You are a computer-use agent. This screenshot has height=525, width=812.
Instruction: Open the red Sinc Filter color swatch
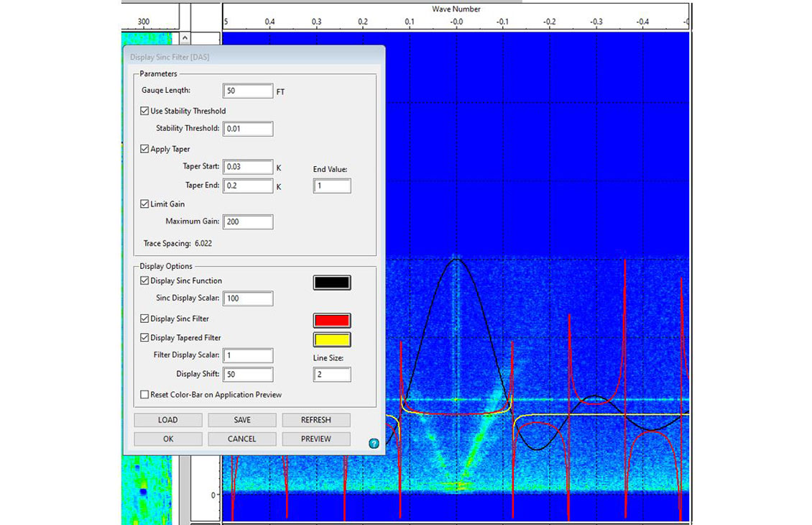click(332, 321)
